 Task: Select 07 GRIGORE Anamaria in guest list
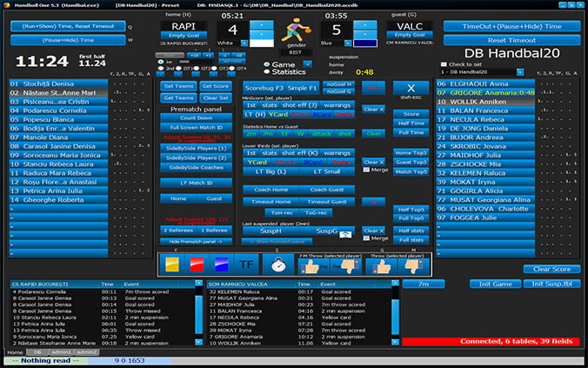(x=485, y=93)
